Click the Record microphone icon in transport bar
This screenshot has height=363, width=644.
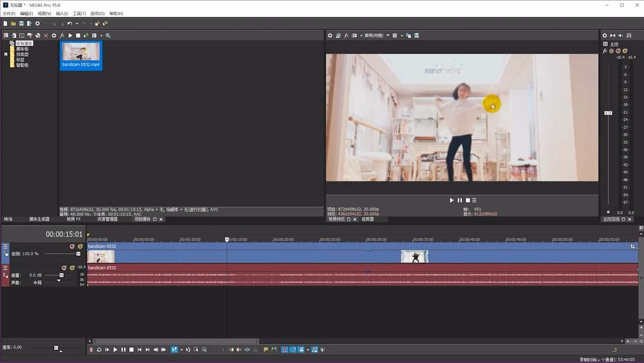click(x=91, y=349)
